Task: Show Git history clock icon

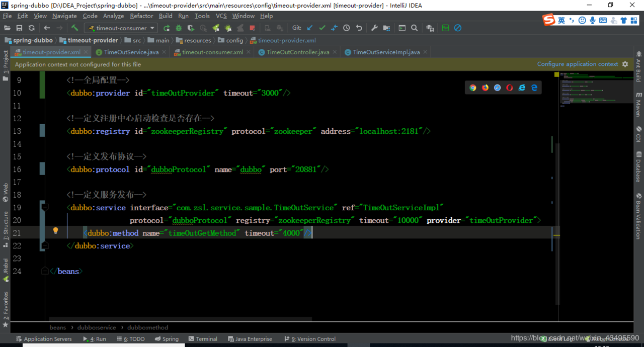Action: [347, 28]
